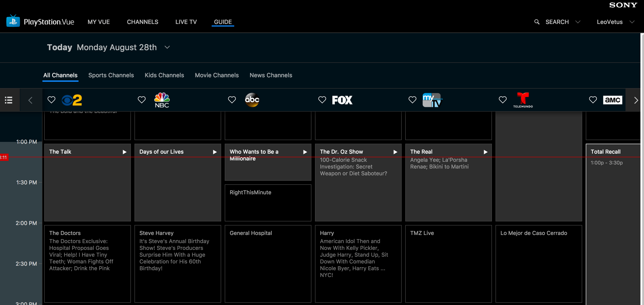Play The Dr. Oz Show now

click(x=395, y=152)
